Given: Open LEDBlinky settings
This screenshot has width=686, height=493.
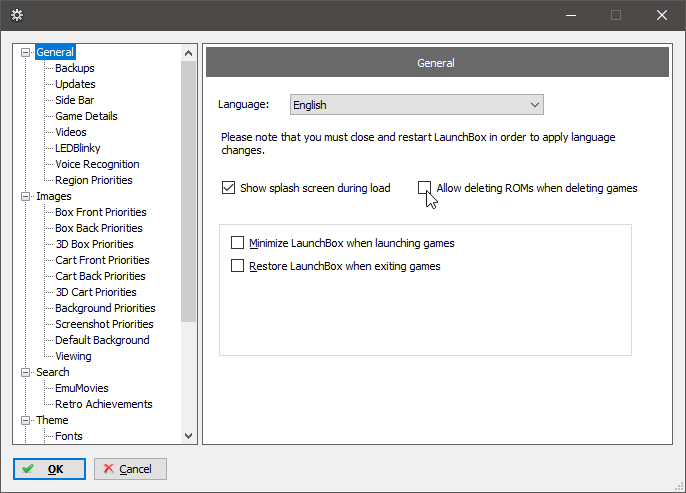Looking at the screenshot, I should [x=78, y=148].
